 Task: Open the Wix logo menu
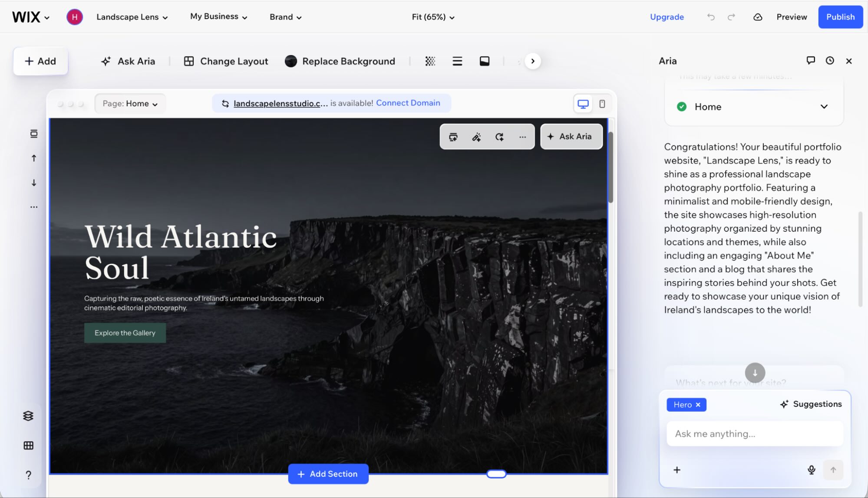pos(30,17)
